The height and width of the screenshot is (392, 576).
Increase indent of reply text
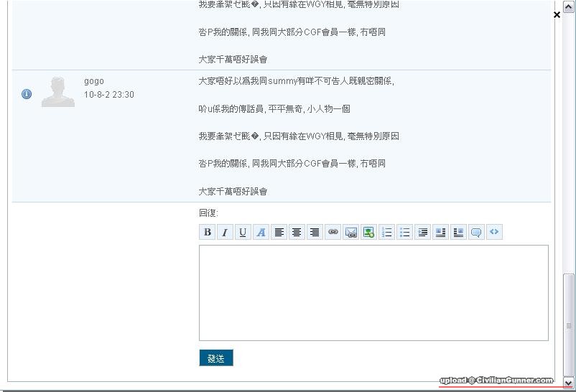[422, 232]
